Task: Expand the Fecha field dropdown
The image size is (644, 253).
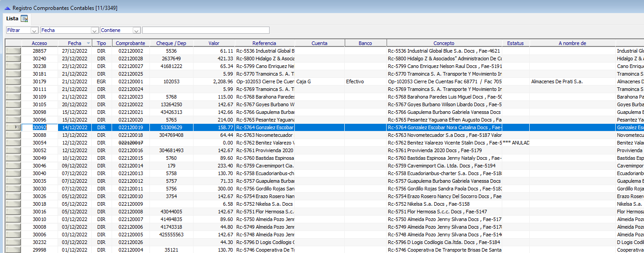Action: (x=95, y=30)
